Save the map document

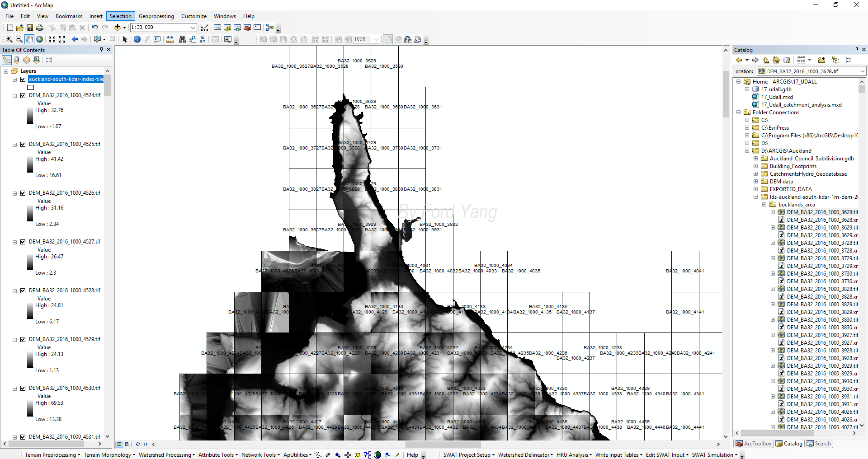pos(30,28)
